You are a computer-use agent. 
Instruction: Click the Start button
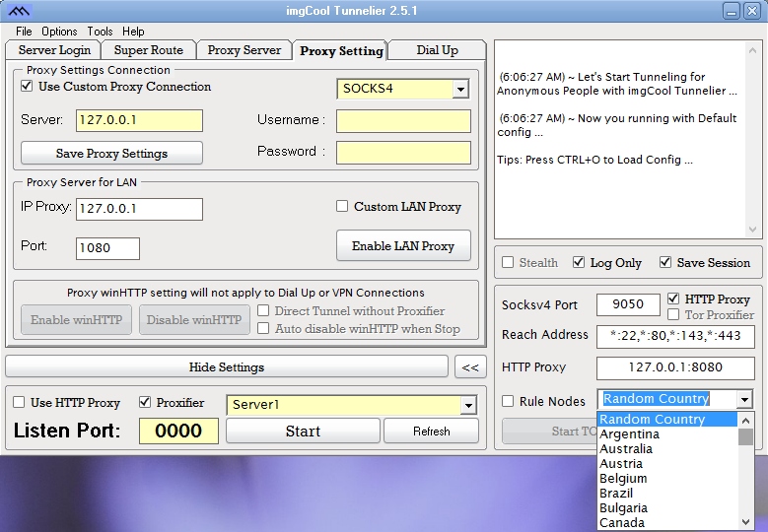[x=303, y=432]
